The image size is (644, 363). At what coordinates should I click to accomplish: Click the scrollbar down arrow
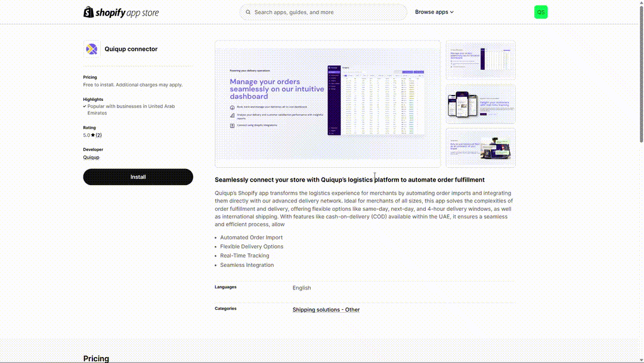point(641,359)
